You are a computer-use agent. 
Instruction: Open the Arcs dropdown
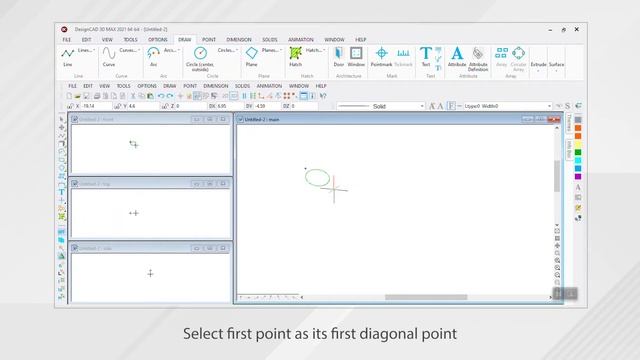[x=171, y=50]
